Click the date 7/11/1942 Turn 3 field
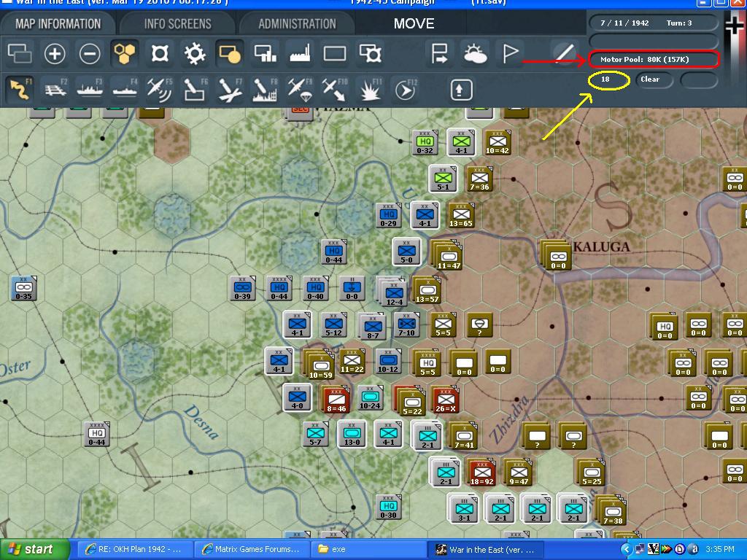Viewport: 747px width, 560px height. coord(654,23)
